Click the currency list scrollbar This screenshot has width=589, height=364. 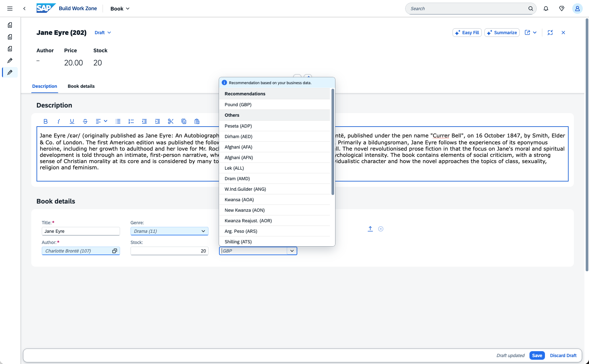pos(333,142)
